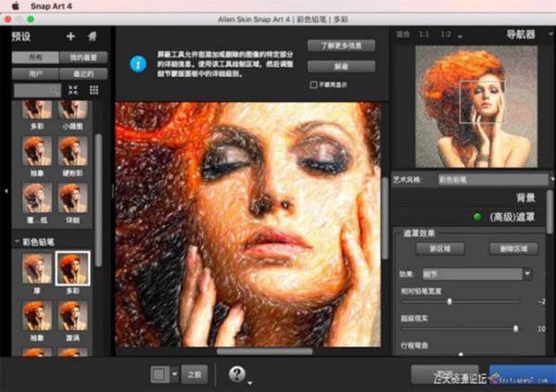Screen dimensions: 556x392
Task: Select the 所有 presets tab
Action: click(31, 57)
